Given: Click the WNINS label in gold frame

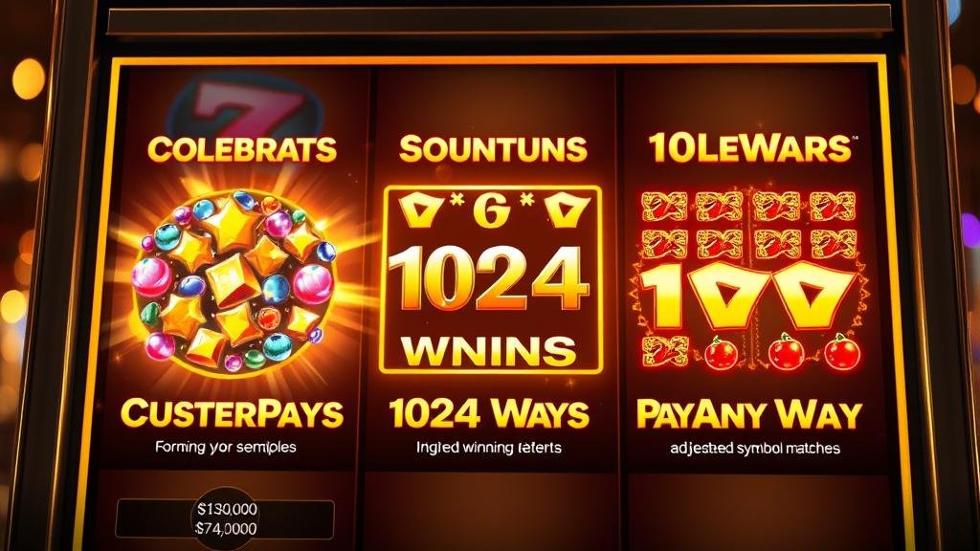Looking at the screenshot, I should pyautogui.click(x=489, y=351).
